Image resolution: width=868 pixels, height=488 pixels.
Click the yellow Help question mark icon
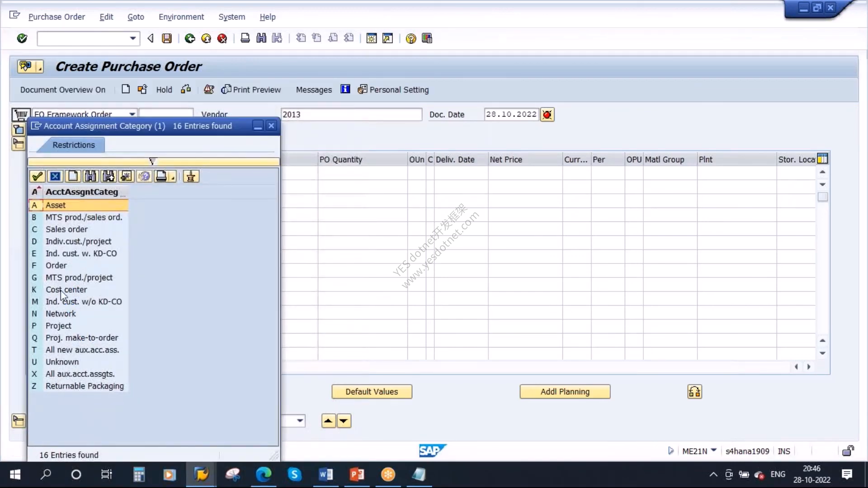(410, 38)
